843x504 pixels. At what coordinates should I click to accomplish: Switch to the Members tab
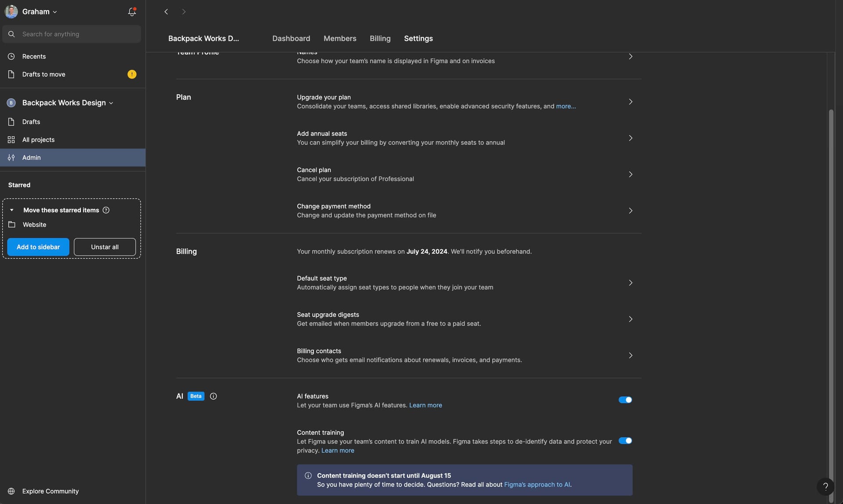340,38
